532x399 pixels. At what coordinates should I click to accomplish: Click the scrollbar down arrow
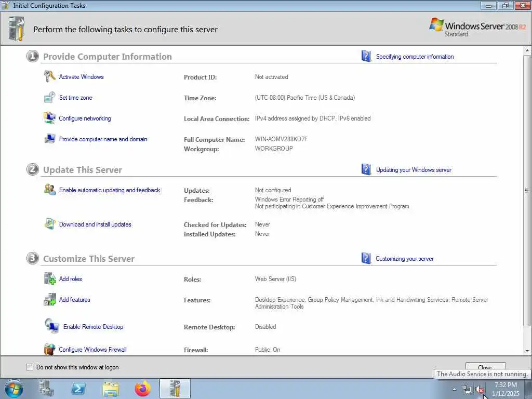point(527,351)
